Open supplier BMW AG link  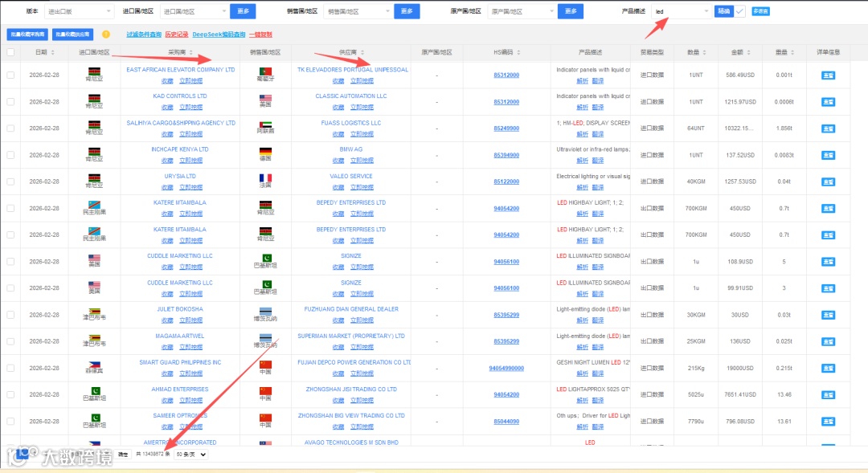351,149
